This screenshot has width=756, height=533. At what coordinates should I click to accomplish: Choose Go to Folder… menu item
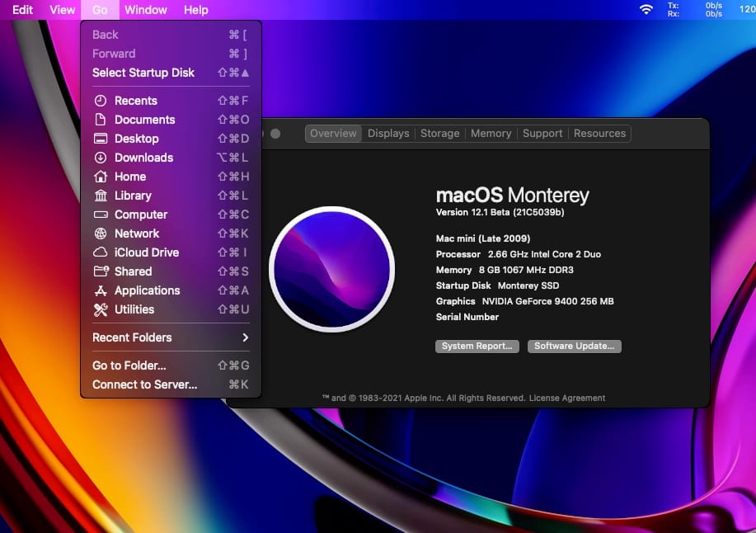coord(171,366)
